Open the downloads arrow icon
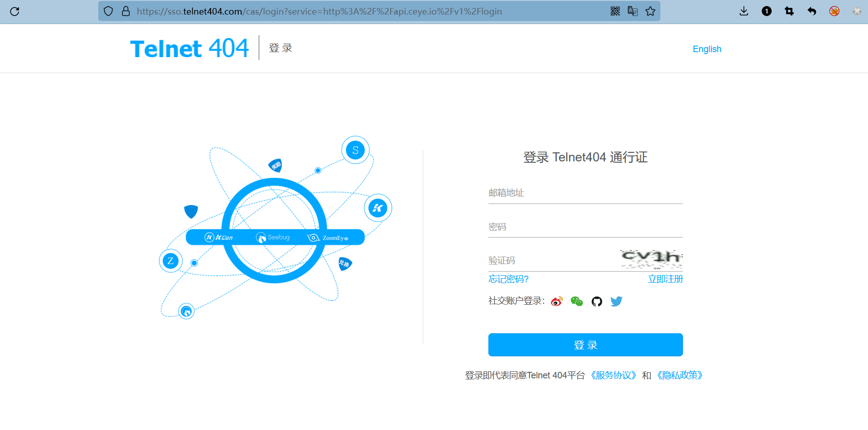This screenshot has height=430, width=868. click(x=744, y=11)
